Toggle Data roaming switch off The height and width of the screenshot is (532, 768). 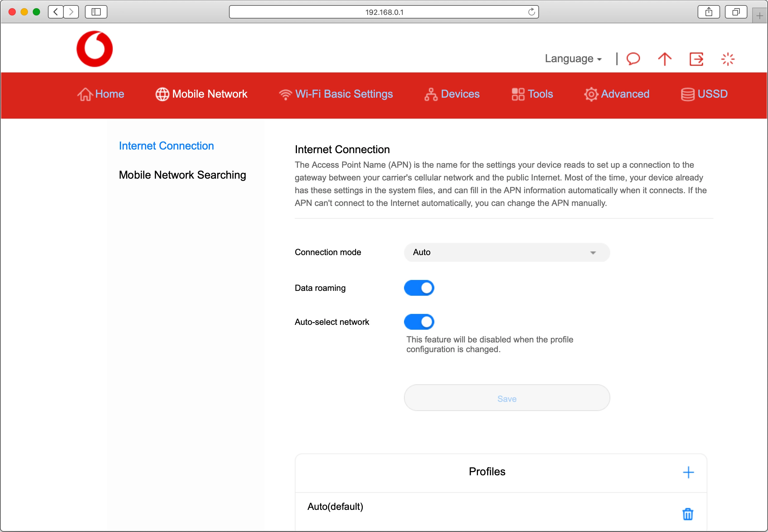pyautogui.click(x=419, y=288)
